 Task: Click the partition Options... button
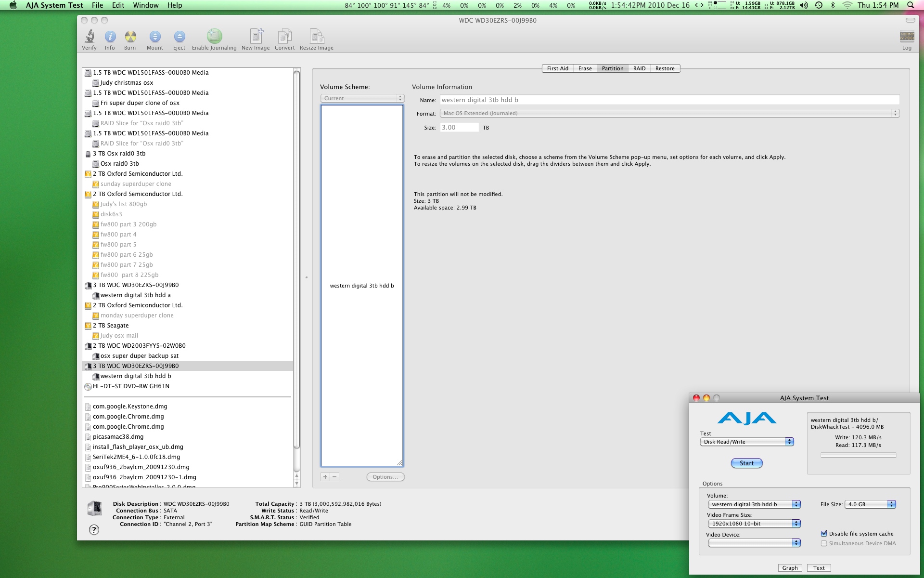385,477
